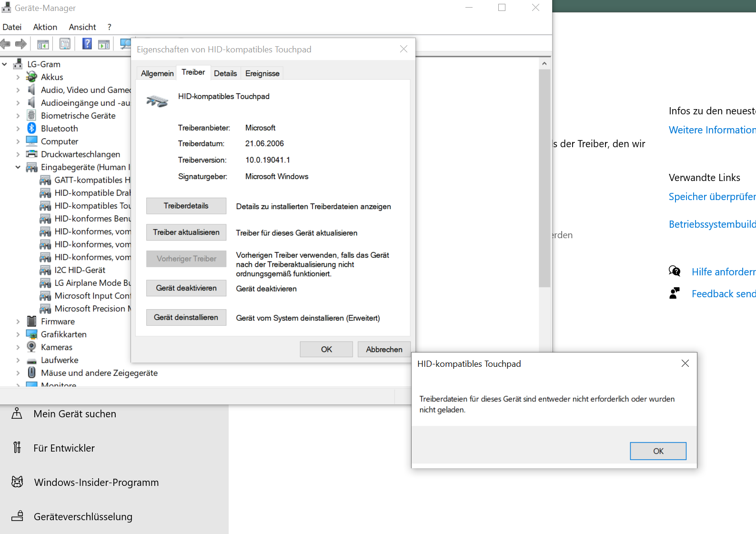Click the Treiberdetails button

tap(186, 206)
